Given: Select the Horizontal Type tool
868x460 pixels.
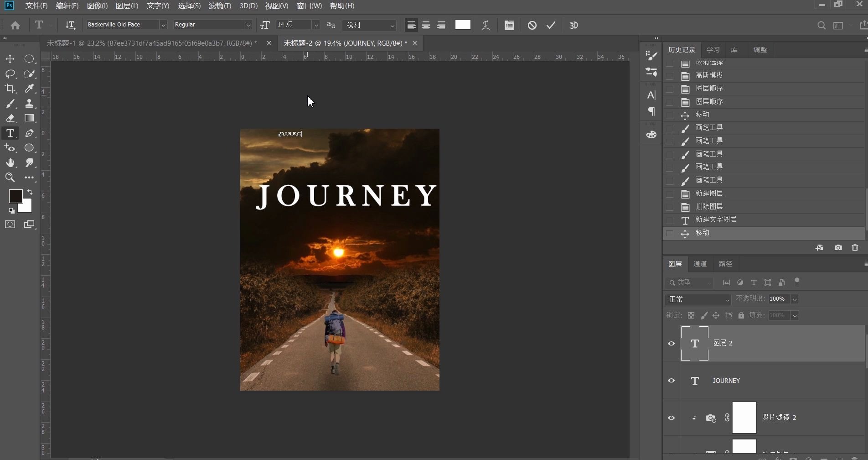Looking at the screenshot, I should tap(10, 133).
